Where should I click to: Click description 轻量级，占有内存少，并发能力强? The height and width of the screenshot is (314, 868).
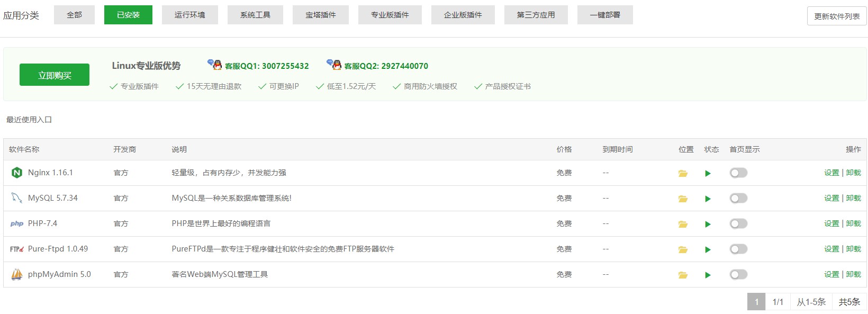[229, 173]
